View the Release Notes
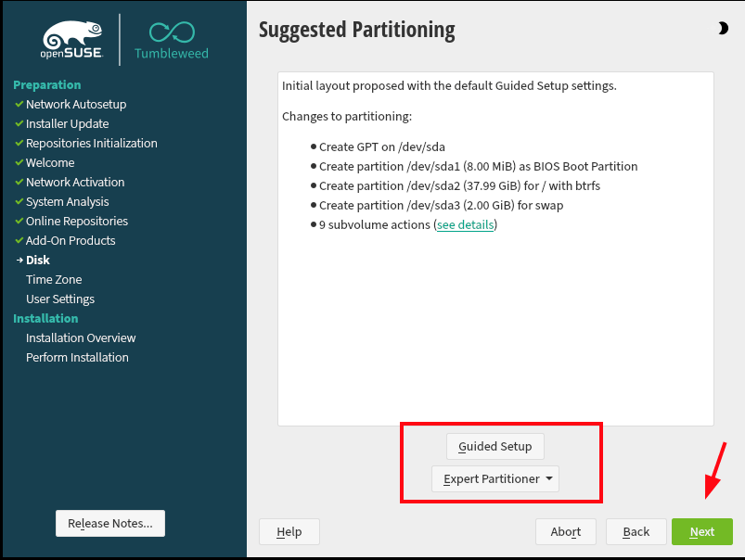Screen dimensions: 745x560 109,523
